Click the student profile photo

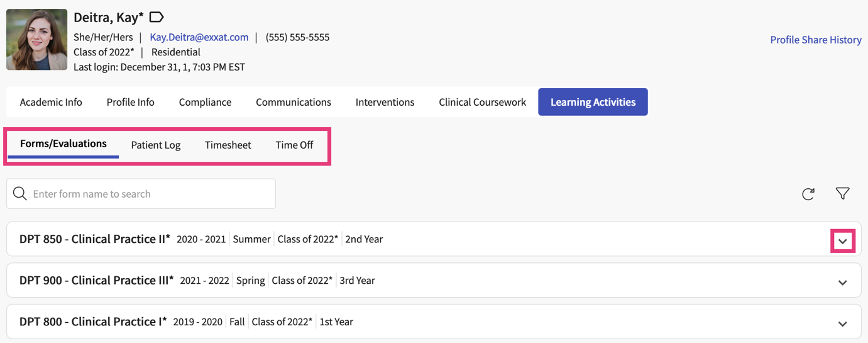36,39
